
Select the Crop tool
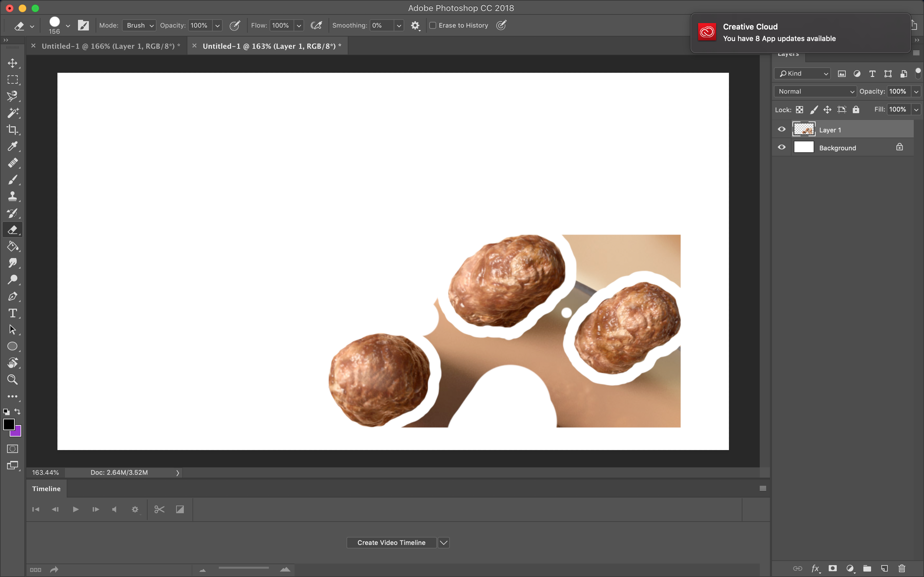pos(13,130)
